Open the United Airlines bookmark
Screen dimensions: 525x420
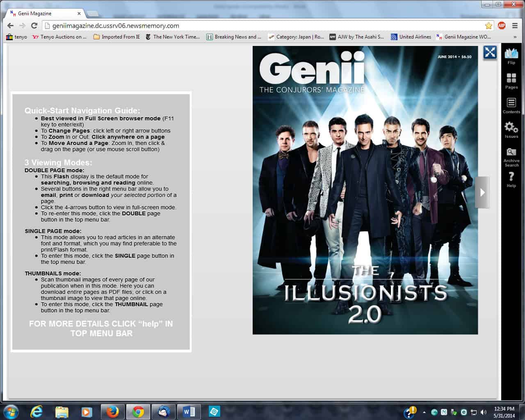pos(411,37)
